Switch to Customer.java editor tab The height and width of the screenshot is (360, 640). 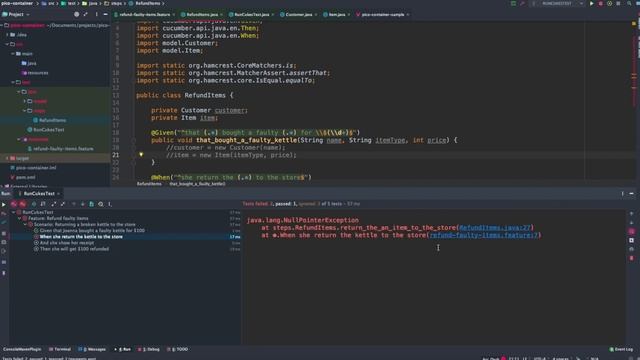click(x=298, y=14)
